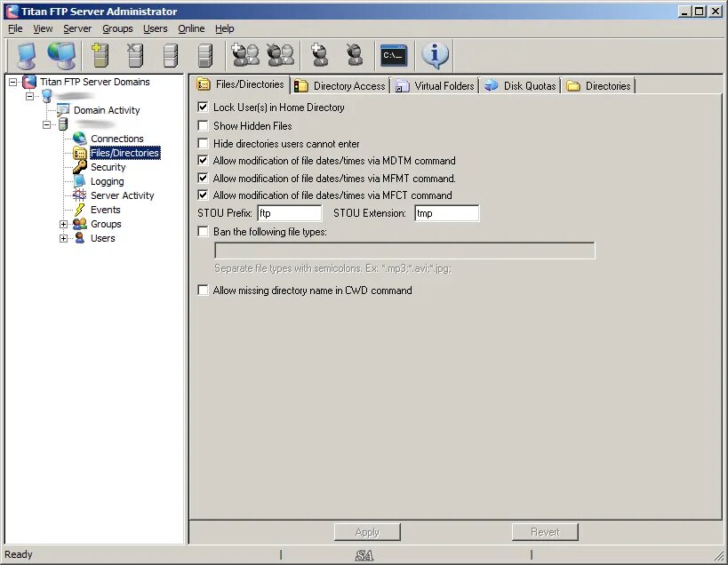Viewport: 728px width, 565px height.
Task: Click the blurred server node icon in tree
Action: tap(63, 124)
